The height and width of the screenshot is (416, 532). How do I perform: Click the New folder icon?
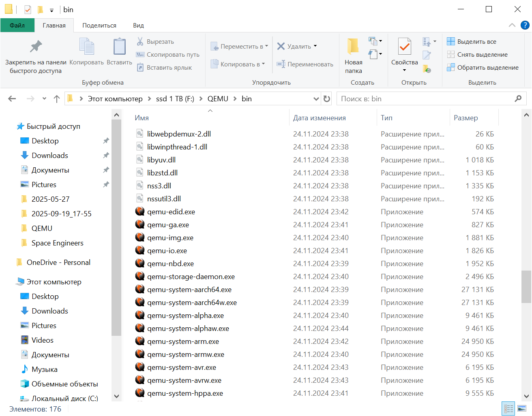(353, 46)
